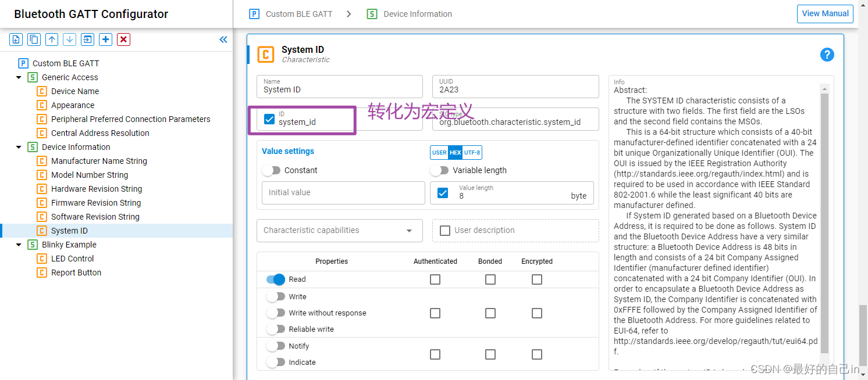Click the View Manual button
The height and width of the screenshot is (380, 868).
coord(825,14)
